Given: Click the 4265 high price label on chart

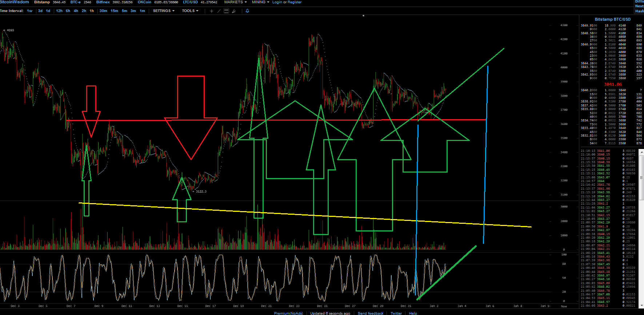Looking at the screenshot, I should 10,30.
